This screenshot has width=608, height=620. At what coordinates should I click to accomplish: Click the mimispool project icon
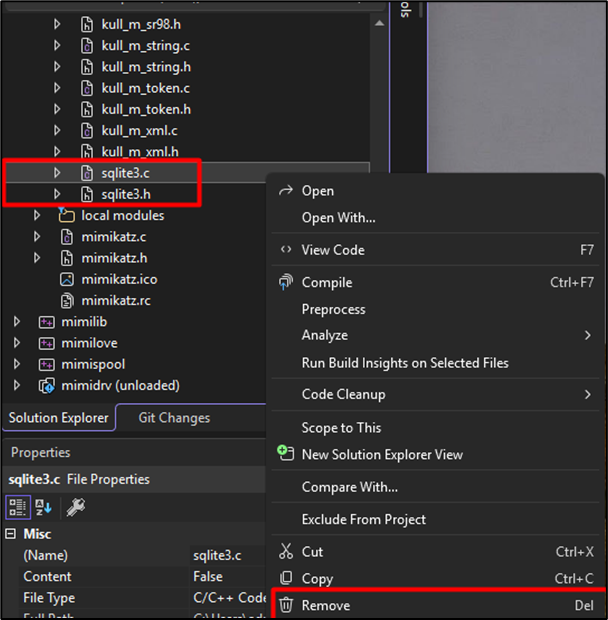[x=46, y=365]
